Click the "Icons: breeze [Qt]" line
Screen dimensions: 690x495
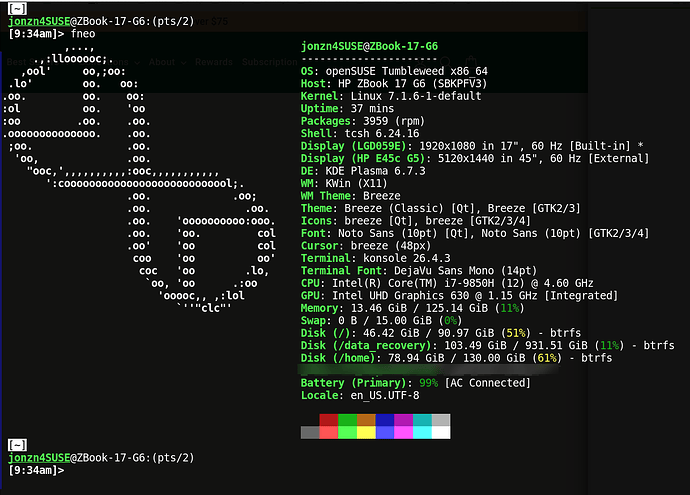point(416,221)
